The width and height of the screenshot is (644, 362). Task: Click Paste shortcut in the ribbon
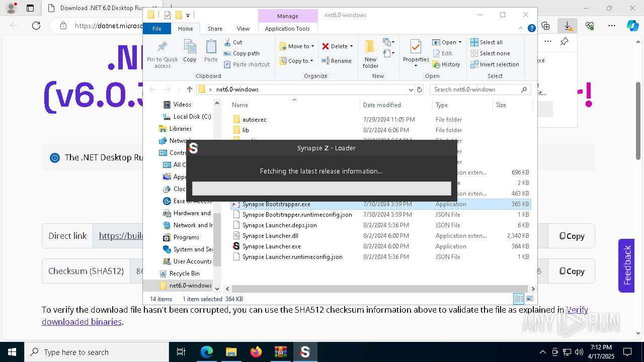(x=247, y=64)
